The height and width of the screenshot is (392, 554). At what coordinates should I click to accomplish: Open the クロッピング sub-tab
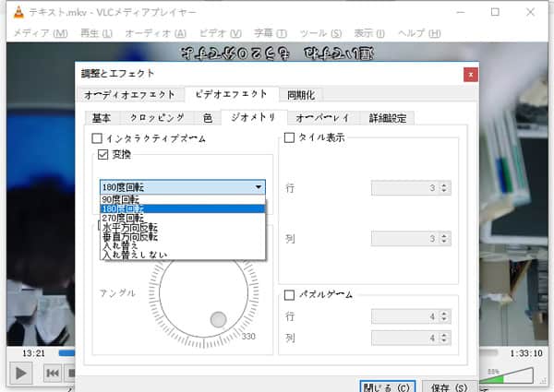coord(157,118)
